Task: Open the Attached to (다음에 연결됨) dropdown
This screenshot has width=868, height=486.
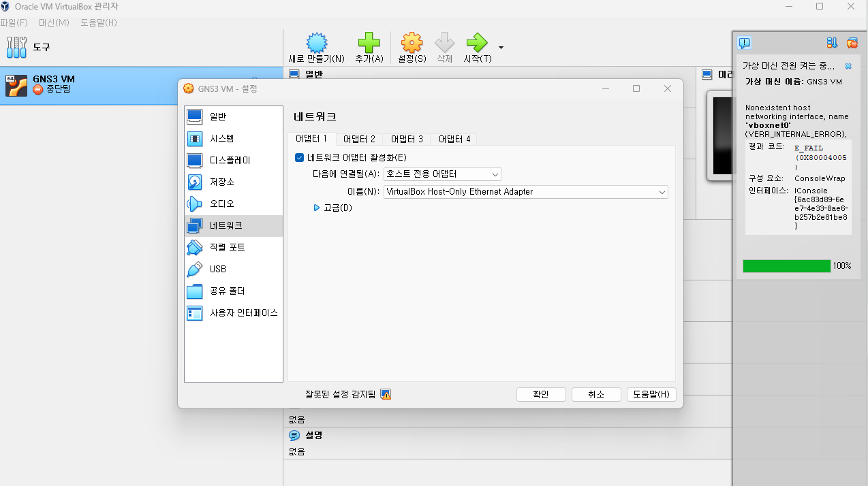Action: pos(442,174)
